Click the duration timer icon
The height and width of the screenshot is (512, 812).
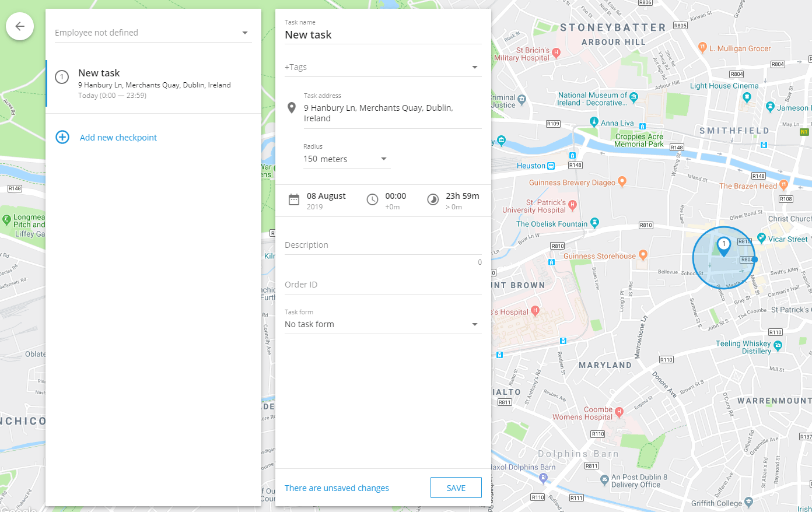coord(433,200)
